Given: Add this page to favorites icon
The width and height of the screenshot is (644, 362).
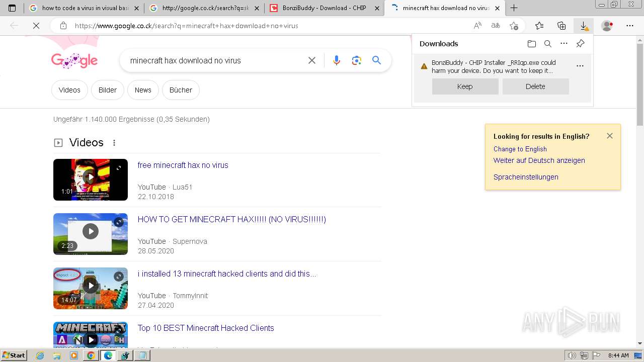Looking at the screenshot, I should click(514, 26).
